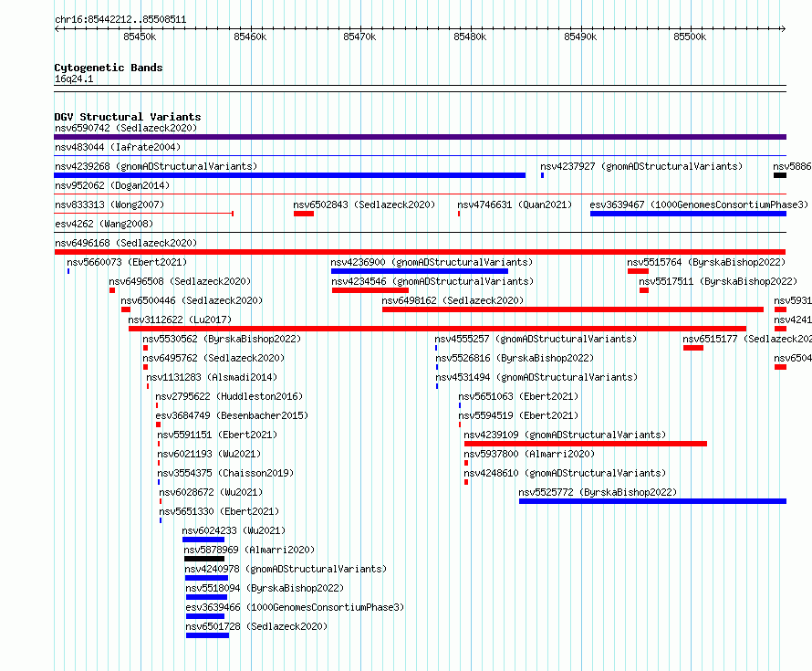Screen dimensions: 812x671
Task: Click the 85490k ruler position label
Action: pos(580,37)
